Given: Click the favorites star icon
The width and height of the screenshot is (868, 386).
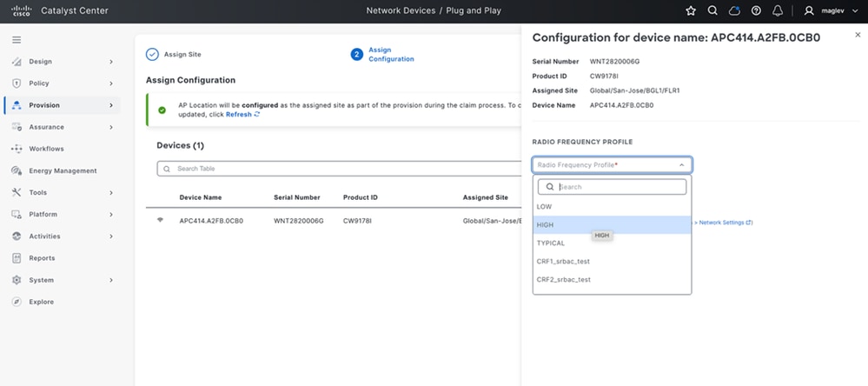Looking at the screenshot, I should (691, 10).
